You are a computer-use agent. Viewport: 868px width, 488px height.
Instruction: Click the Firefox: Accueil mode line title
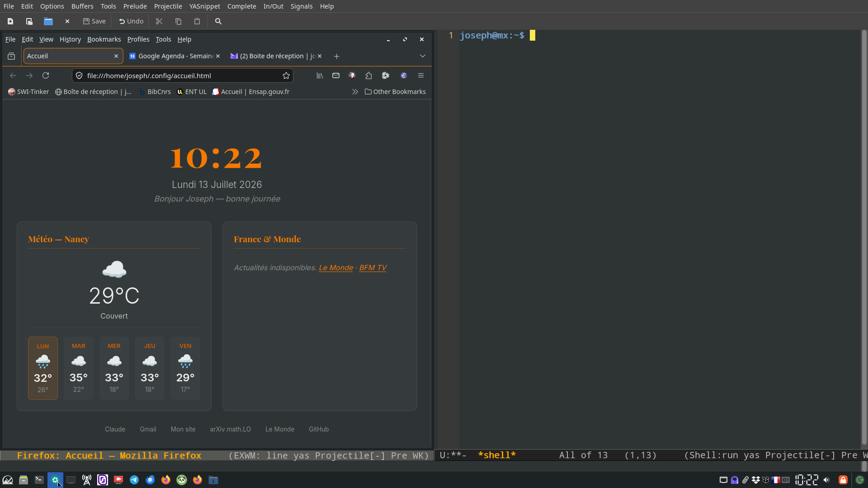point(109,455)
